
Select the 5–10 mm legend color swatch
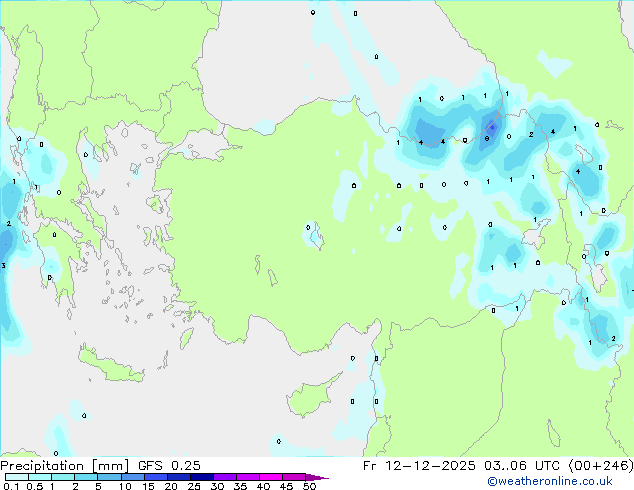(109, 477)
